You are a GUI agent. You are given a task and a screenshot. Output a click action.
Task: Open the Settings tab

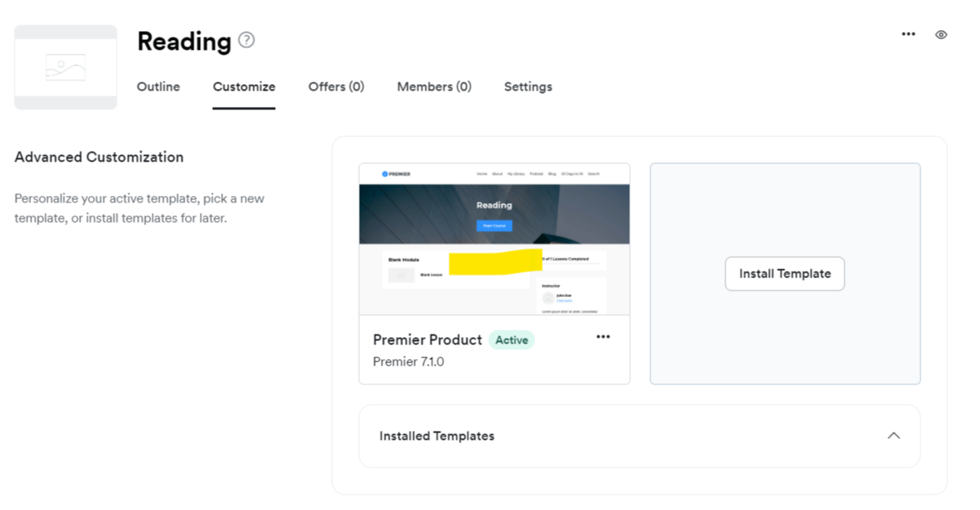528,86
